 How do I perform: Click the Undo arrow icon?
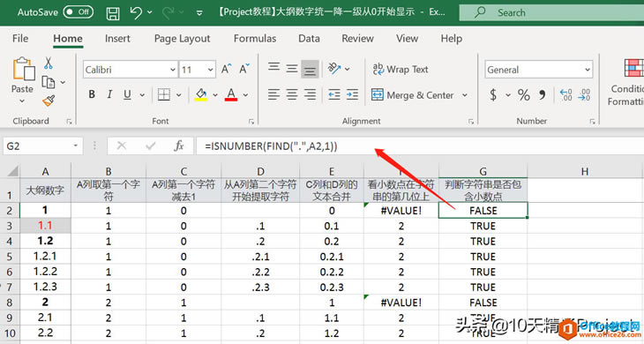(x=136, y=12)
